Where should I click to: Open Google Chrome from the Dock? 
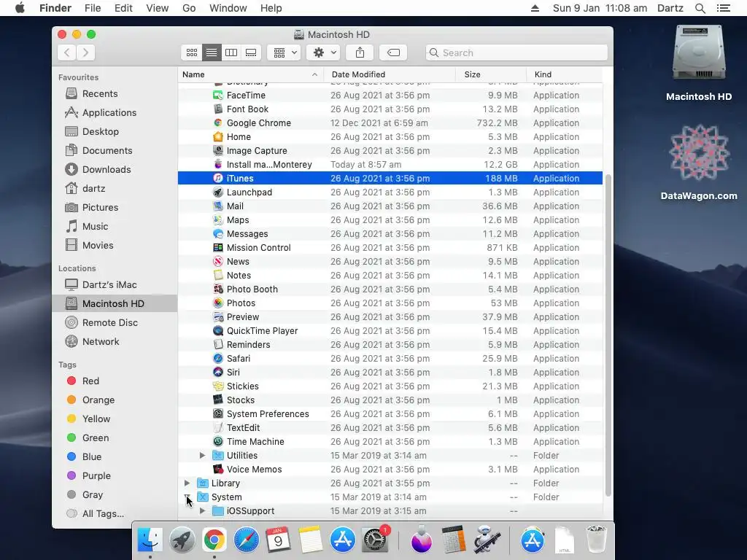(x=214, y=540)
